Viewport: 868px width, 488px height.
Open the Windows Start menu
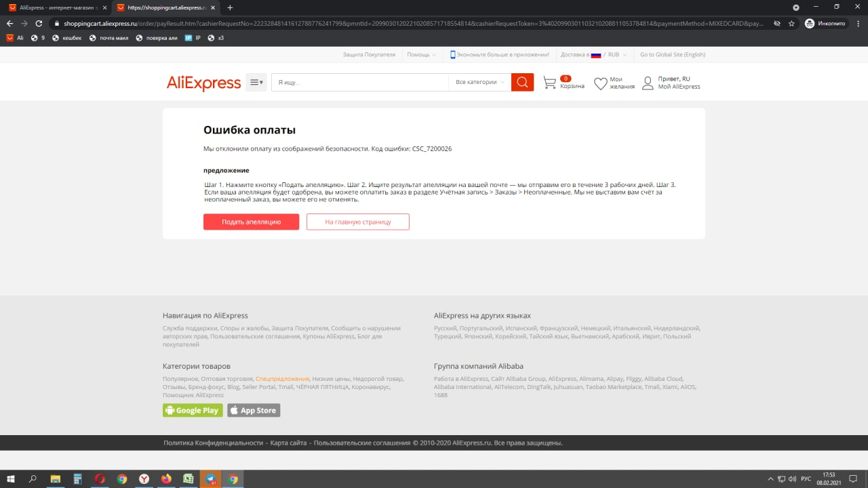pos(11,479)
